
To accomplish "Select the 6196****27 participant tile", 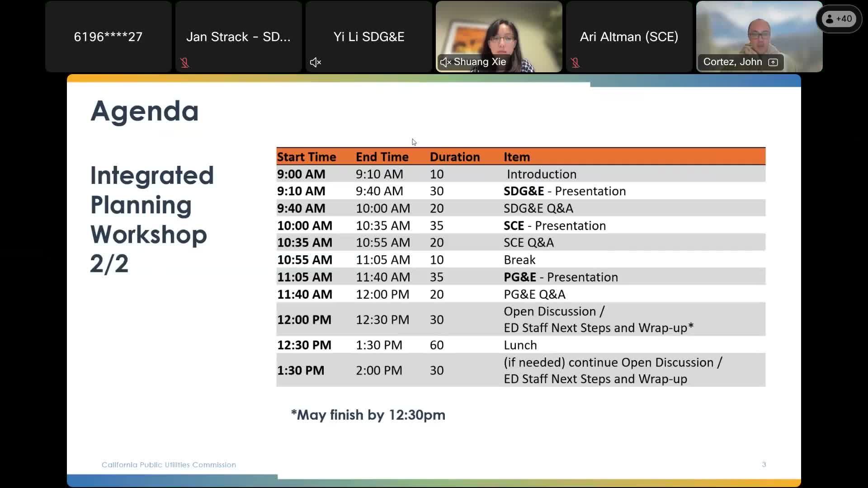I will pos(108,37).
